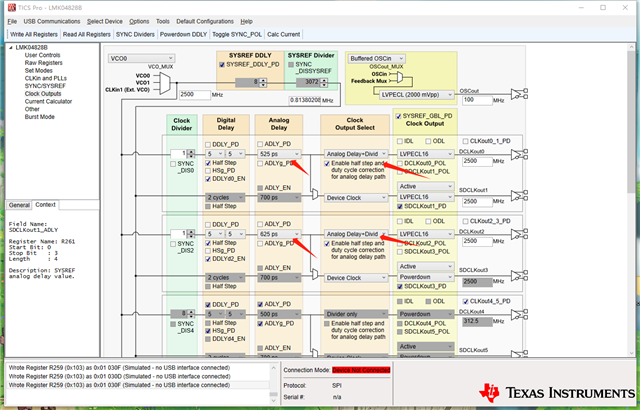Screen dimensions: 640x410
Task: Toggle the SYNC_DIS0 checkbox
Action: click(173, 164)
